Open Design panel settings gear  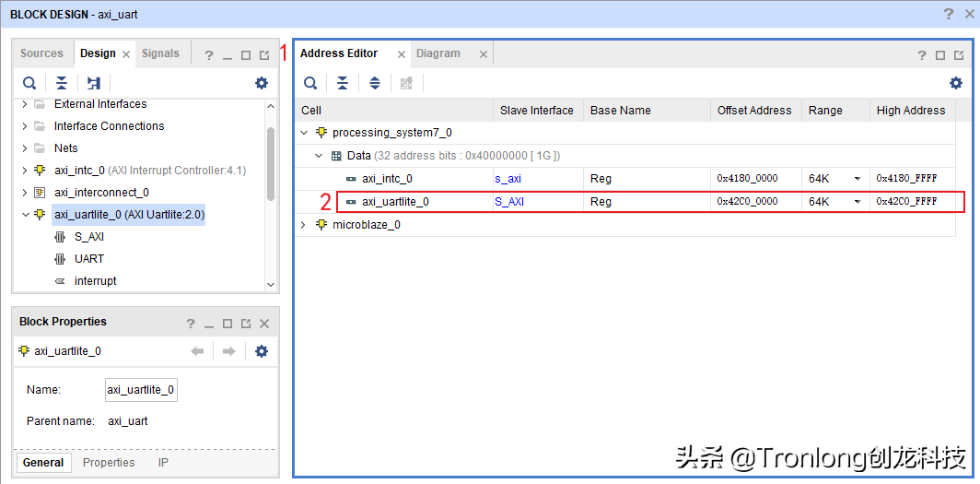pos(262,83)
